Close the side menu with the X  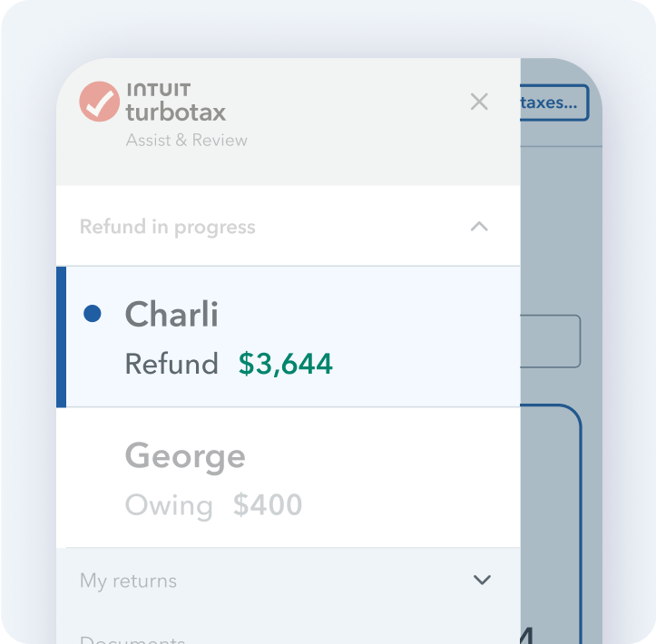[x=479, y=102]
